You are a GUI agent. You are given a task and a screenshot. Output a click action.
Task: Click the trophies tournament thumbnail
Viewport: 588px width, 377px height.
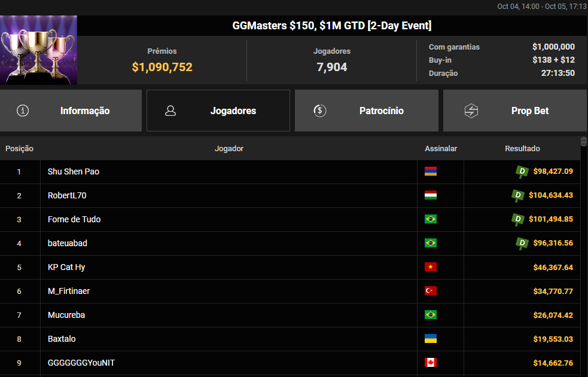[39, 50]
